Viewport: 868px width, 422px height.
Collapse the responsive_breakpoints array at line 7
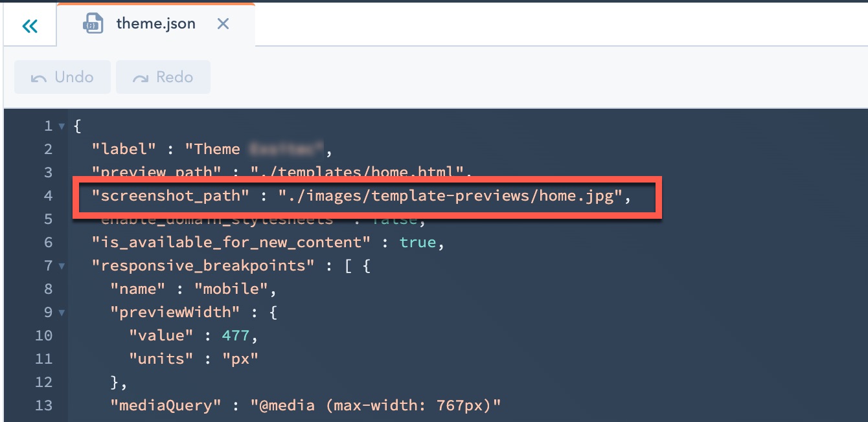(x=62, y=266)
